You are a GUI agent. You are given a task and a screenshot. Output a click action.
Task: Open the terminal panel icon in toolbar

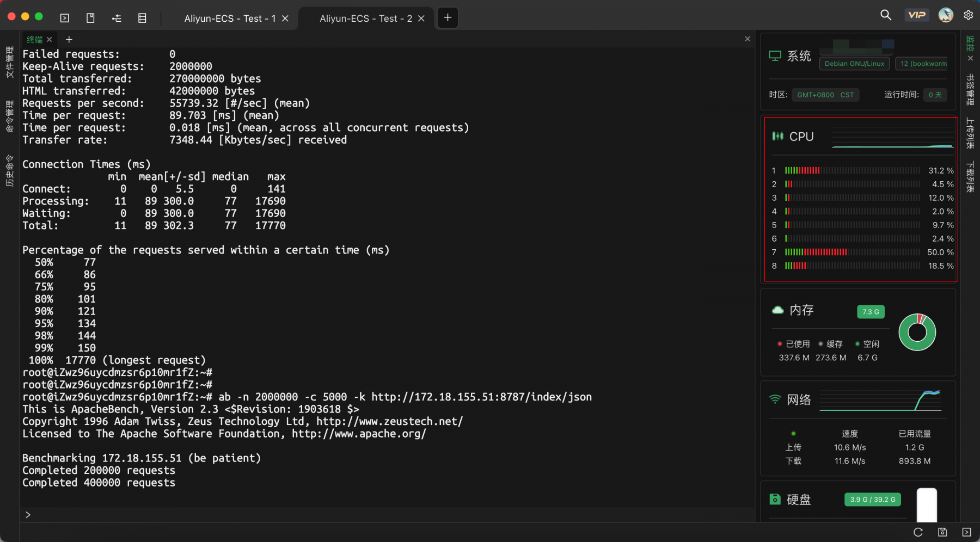click(x=65, y=18)
